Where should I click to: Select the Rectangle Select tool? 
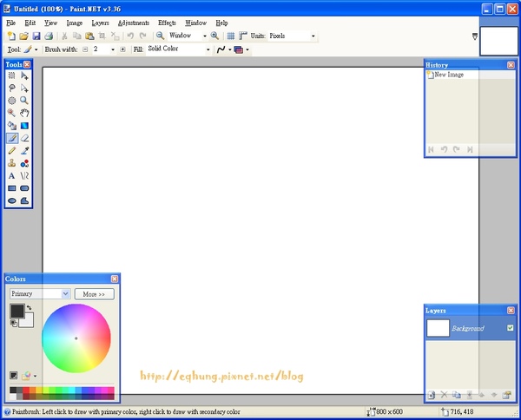pos(12,75)
